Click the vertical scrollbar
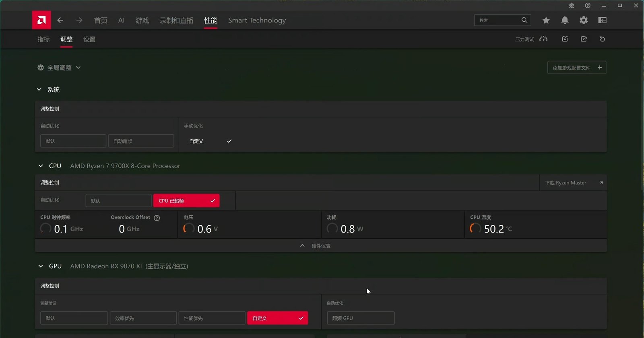This screenshot has width=644, height=338. point(642,125)
